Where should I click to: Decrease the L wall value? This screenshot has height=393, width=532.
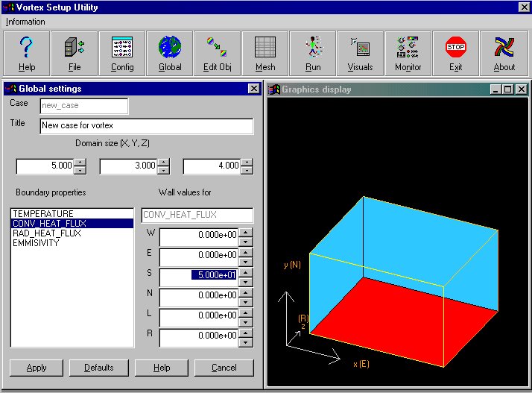(246, 322)
